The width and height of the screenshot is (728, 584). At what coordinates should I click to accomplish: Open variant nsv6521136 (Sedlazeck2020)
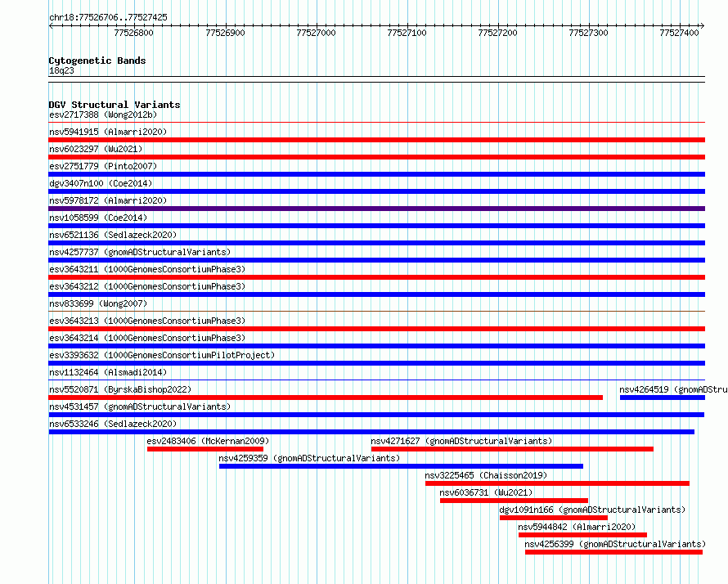pos(113,235)
